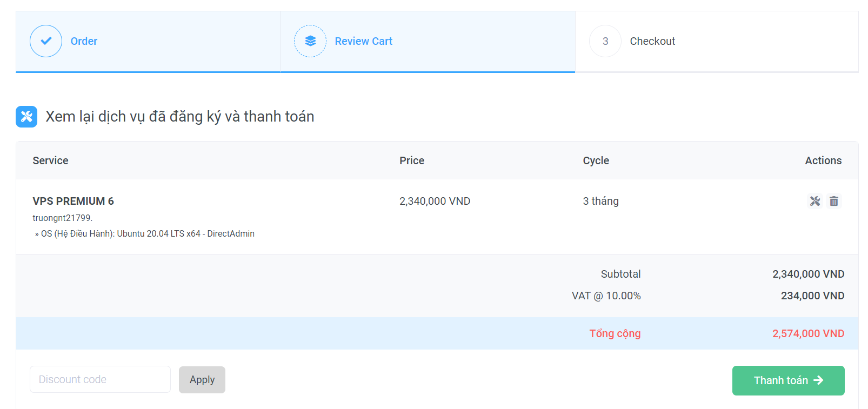868x409 pixels.
Task: Click the step 3 Checkout circle
Action: [x=605, y=41]
